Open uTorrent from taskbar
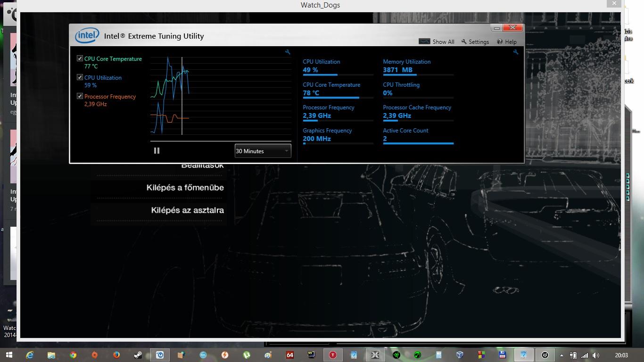 coord(246,355)
